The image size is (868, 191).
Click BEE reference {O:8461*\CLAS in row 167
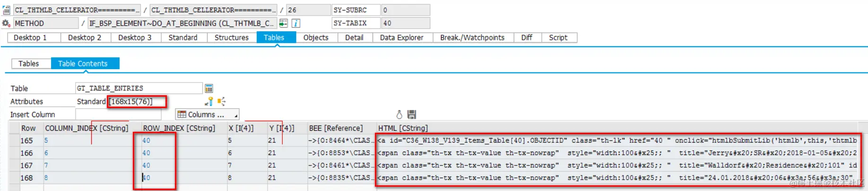coord(342,165)
